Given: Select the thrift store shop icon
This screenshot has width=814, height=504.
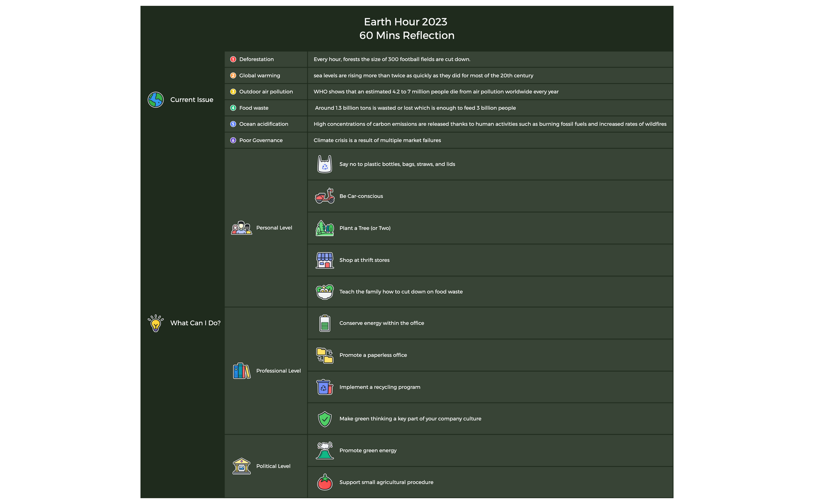Looking at the screenshot, I should click(x=324, y=260).
